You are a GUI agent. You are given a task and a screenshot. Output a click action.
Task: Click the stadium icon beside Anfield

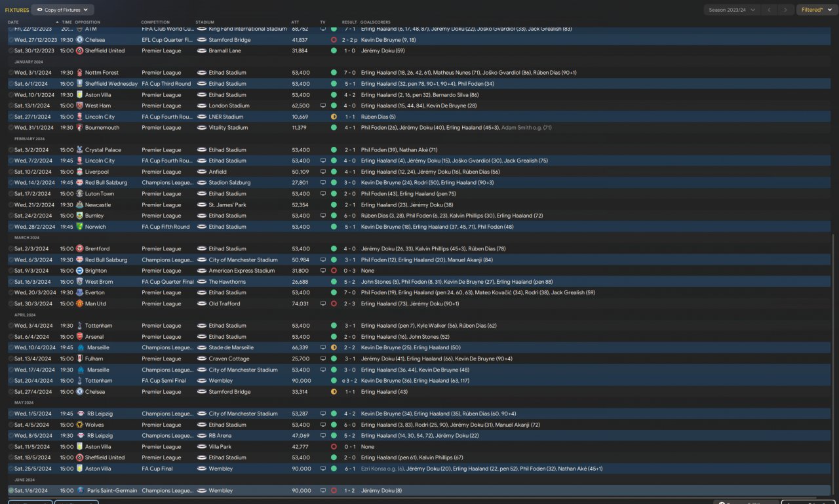pos(202,172)
